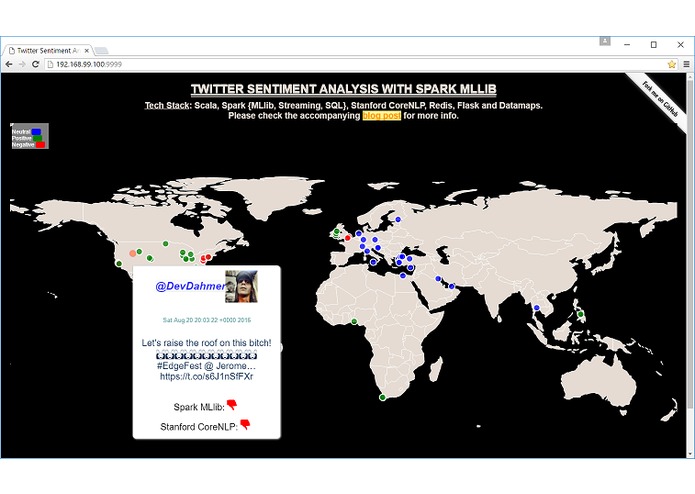Click the DevDahmer profile picture
695x494 pixels.
[x=241, y=286]
